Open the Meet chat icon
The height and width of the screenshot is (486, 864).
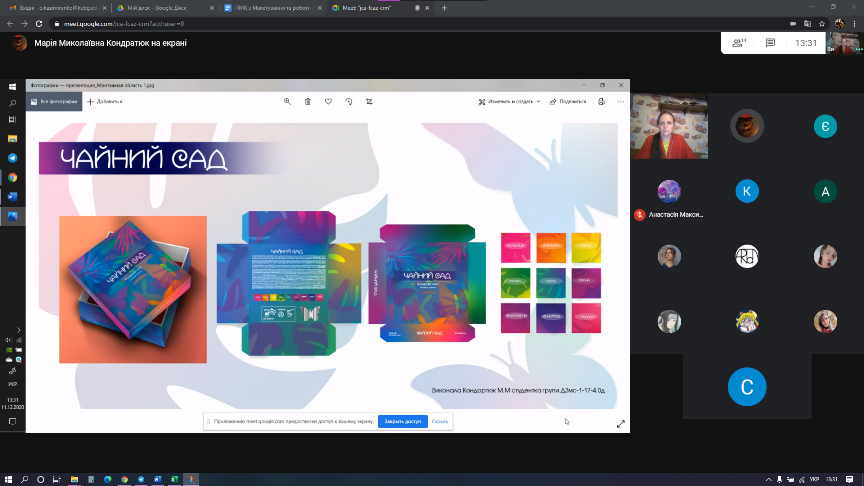tap(770, 43)
